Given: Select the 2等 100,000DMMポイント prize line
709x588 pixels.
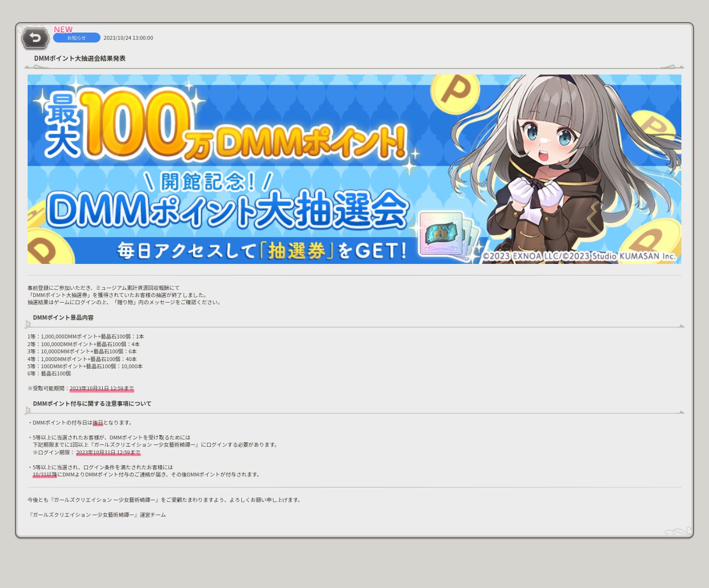Looking at the screenshot, I should pos(83,344).
